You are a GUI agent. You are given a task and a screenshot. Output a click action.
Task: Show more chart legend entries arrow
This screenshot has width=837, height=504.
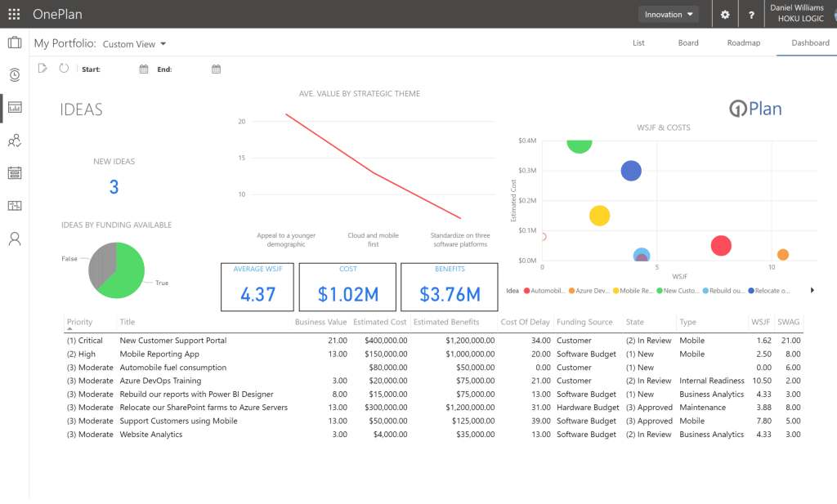click(812, 290)
